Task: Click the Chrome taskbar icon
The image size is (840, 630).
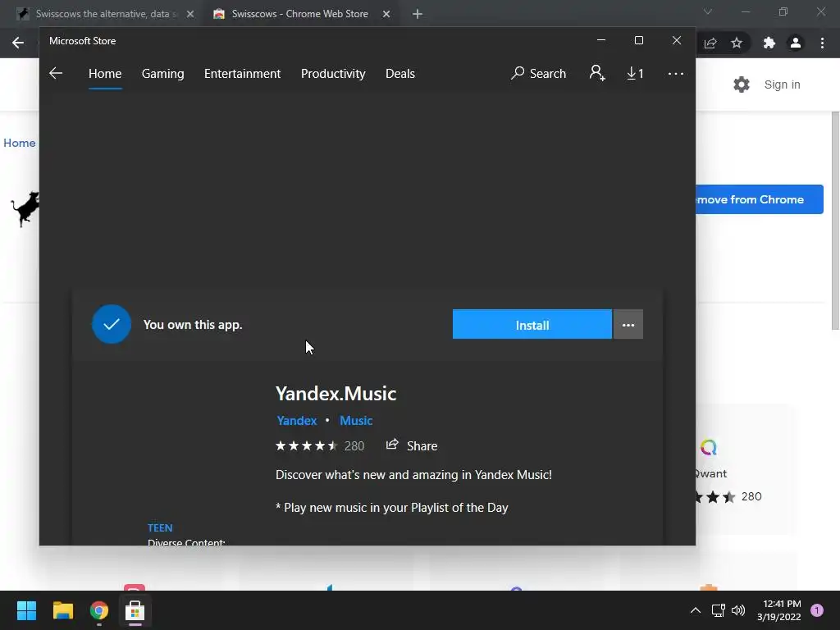Action: [99, 610]
